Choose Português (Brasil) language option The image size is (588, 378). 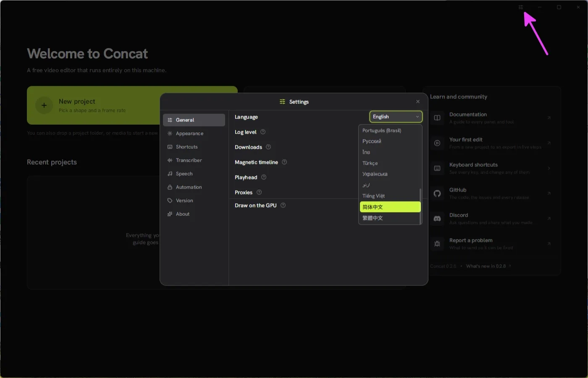(389, 131)
